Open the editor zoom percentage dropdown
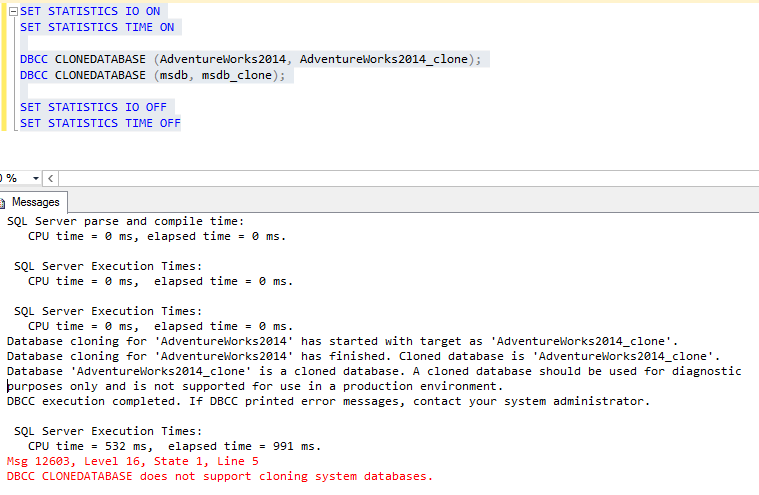Image resolution: width=759 pixels, height=495 pixels. [x=36, y=178]
